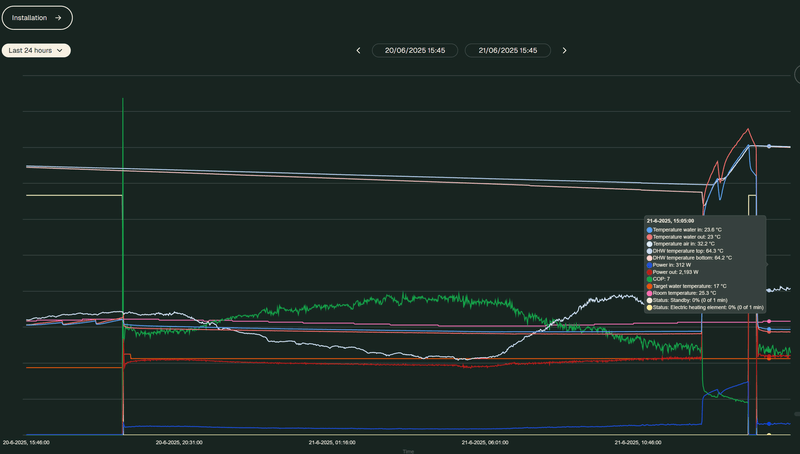Click the arrow icon inside the Installation button
The height and width of the screenshot is (454, 800).
coord(58,18)
